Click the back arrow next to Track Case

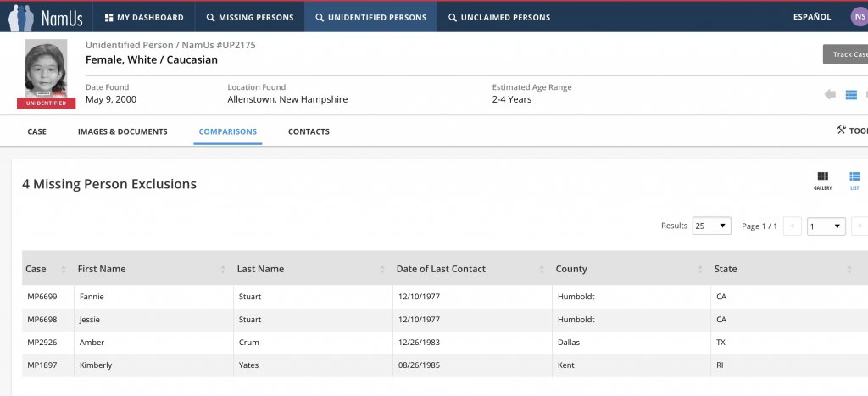(x=830, y=94)
